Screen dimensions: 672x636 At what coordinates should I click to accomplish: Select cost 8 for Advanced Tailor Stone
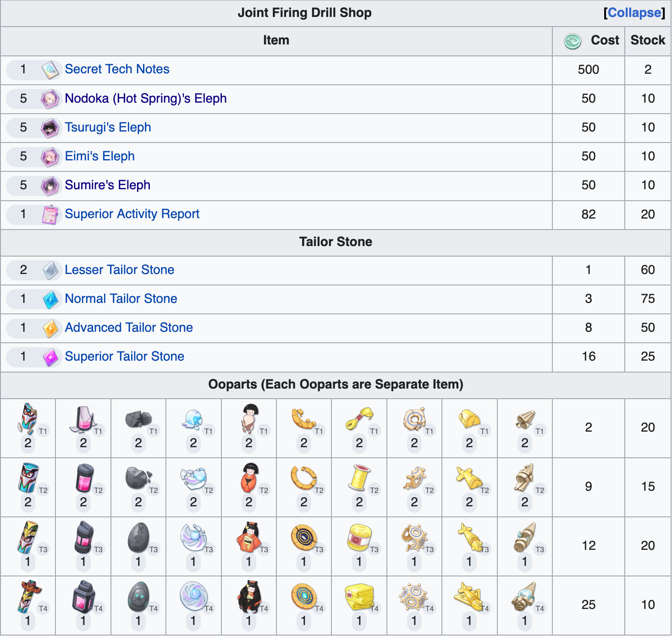(589, 328)
